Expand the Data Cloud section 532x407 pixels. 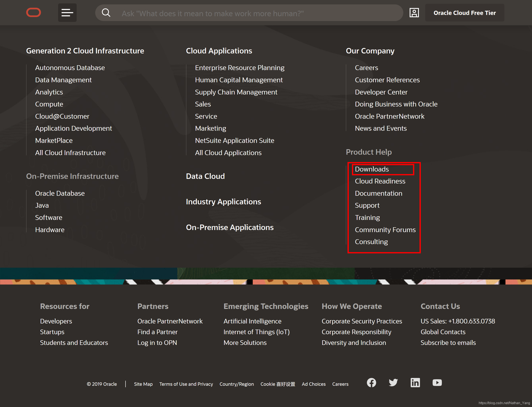205,176
